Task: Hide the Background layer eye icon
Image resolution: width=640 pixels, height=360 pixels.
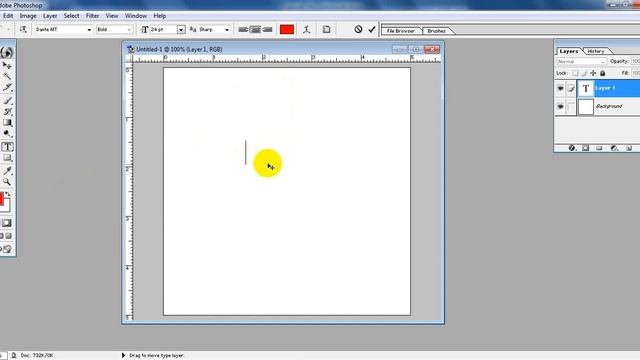Action: tap(560, 107)
